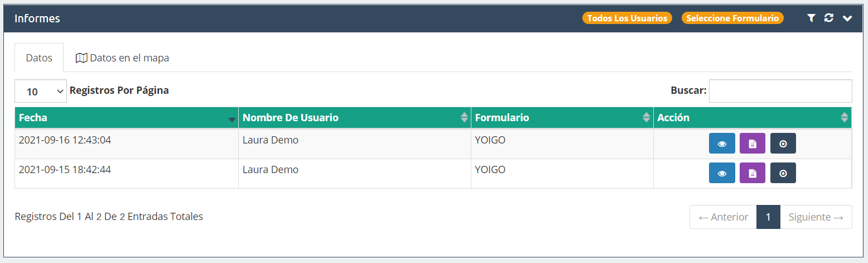Sort by the Formulario column arrows
Image resolution: width=868 pixels, height=263 pixels.
click(647, 118)
